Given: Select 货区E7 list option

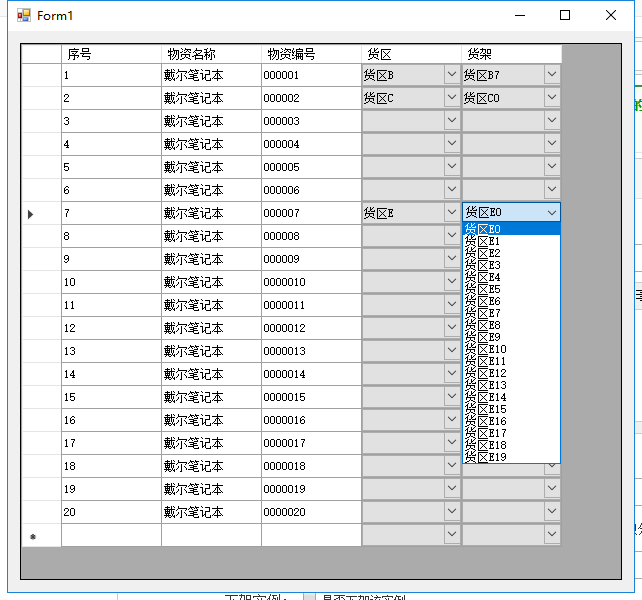Looking at the screenshot, I should 511,313.
